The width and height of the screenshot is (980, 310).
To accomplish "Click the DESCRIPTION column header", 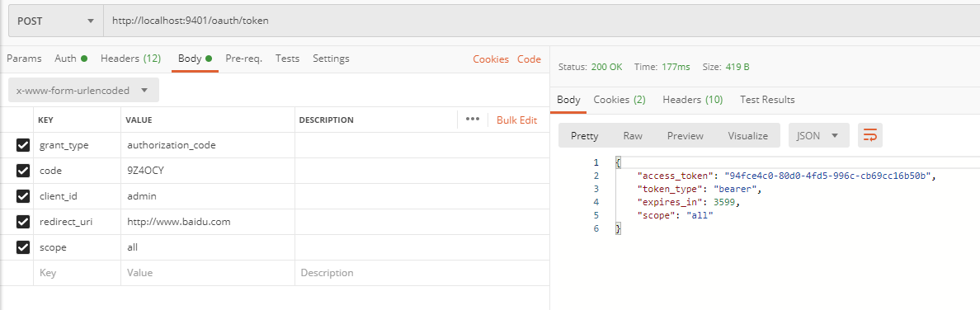I will pos(326,120).
